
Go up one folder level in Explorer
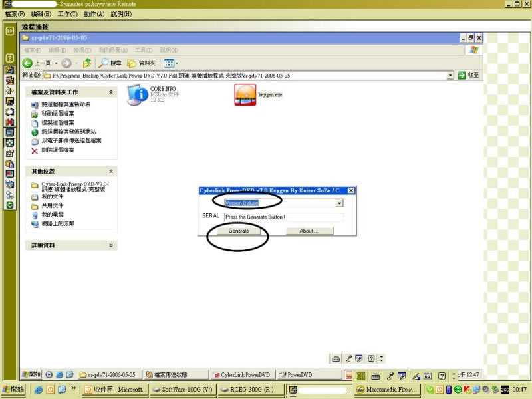87,63
